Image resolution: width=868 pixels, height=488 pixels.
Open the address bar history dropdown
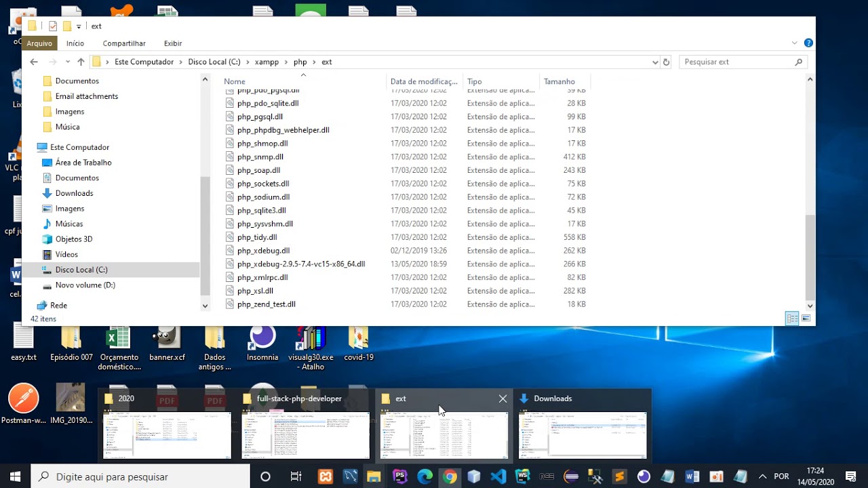click(x=655, y=62)
